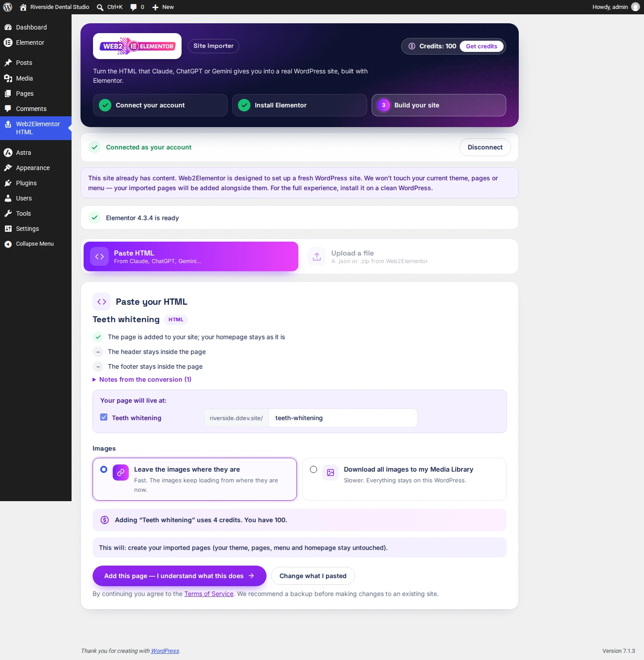Screen dimensions: 644x660
Task: Click the Upload a file icon
Action: (317, 256)
